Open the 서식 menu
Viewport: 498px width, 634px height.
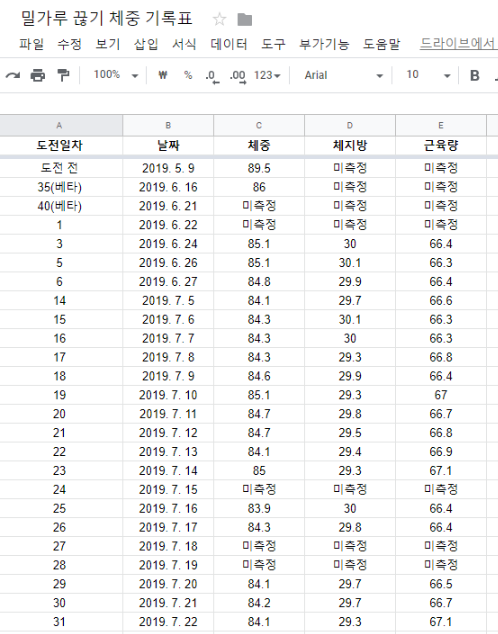(184, 44)
